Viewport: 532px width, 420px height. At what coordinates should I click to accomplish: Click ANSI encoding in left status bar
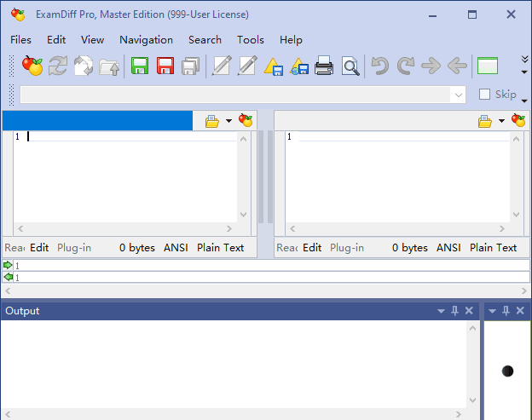point(176,248)
